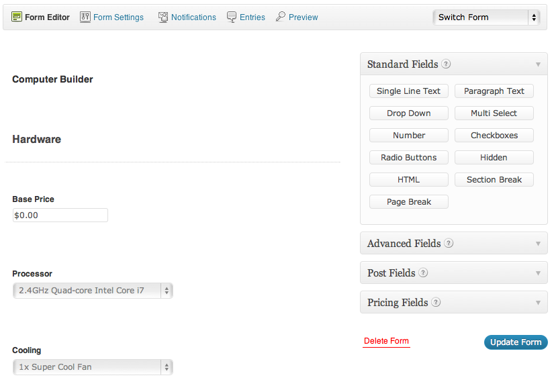
Task: Click the Preview magnifier icon
Action: 281,17
